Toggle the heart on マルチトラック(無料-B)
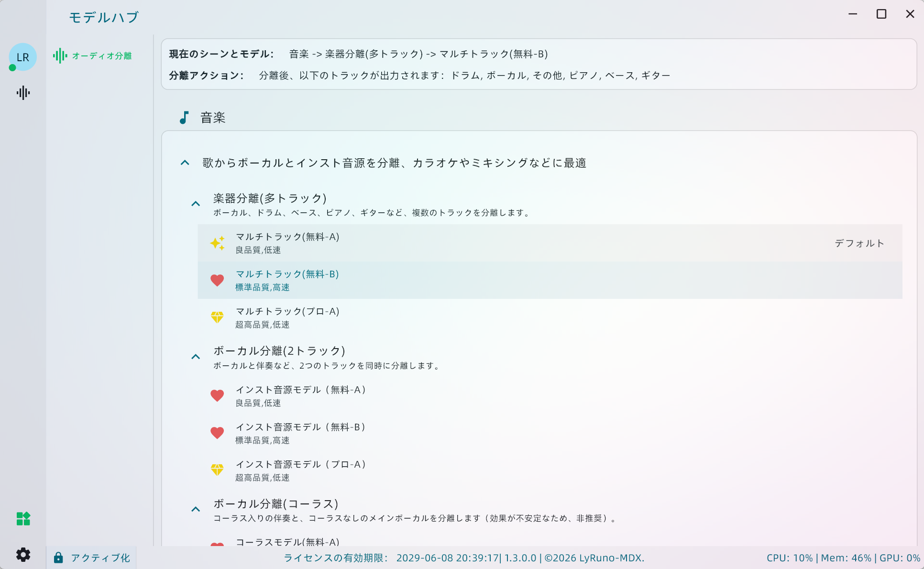This screenshot has height=569, width=924. [217, 280]
